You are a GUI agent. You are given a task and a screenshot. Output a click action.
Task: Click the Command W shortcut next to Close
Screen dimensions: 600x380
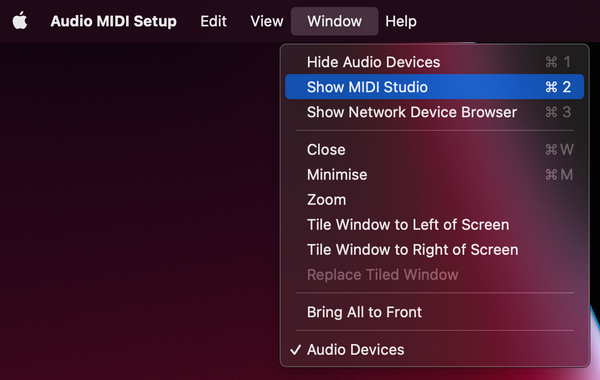point(559,150)
